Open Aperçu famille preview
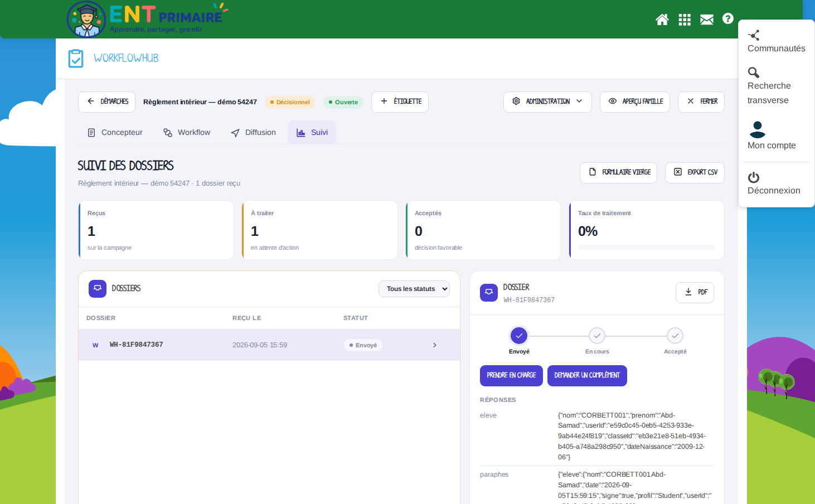Image resolution: width=815 pixels, height=504 pixels. pyautogui.click(x=635, y=101)
